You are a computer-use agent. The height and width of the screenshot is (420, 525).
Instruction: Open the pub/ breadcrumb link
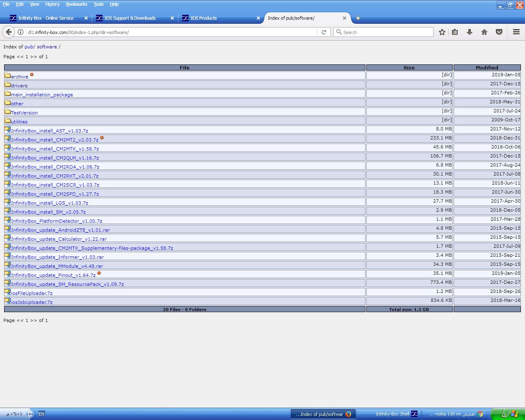(x=30, y=47)
